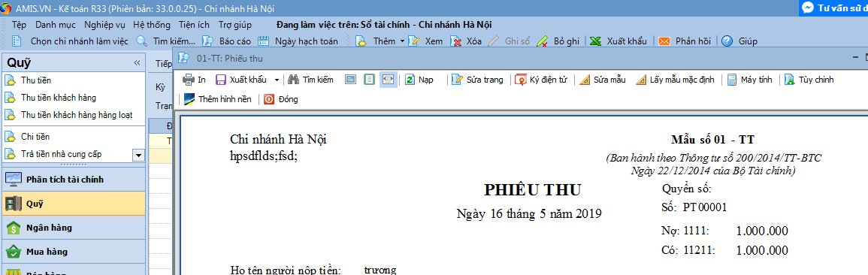
Task: Select the green single-page view icon
Action: (369, 80)
